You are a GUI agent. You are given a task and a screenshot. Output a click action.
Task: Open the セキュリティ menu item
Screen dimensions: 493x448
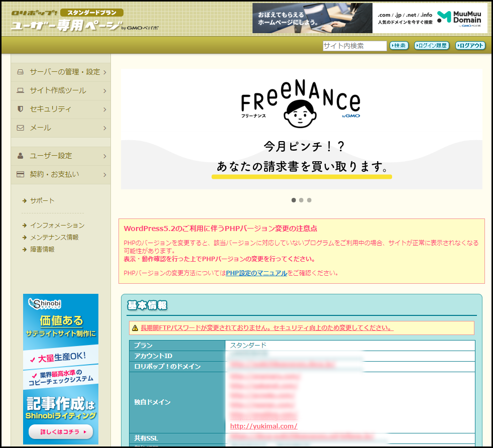coord(50,109)
